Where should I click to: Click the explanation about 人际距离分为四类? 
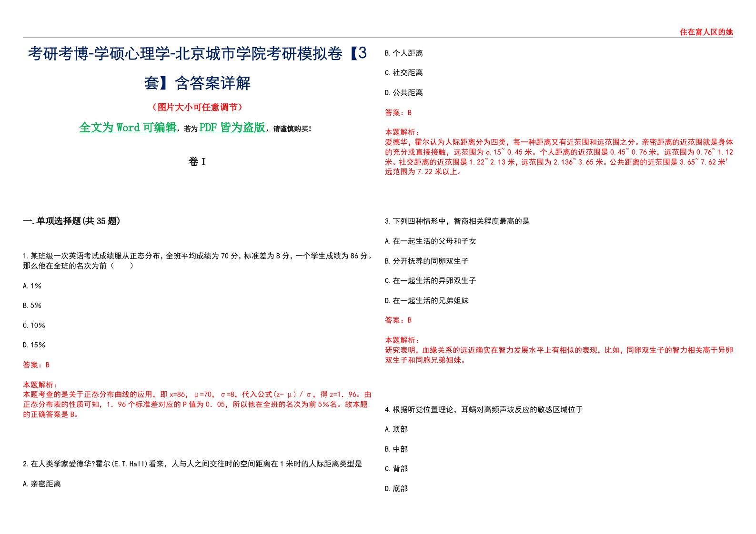(559, 157)
